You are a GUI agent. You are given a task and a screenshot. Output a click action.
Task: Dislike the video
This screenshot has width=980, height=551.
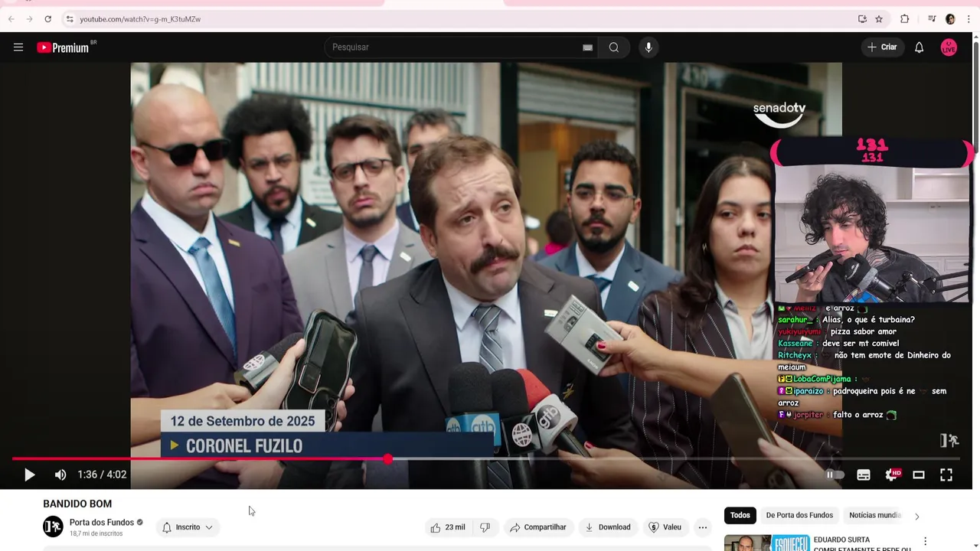[x=485, y=527]
